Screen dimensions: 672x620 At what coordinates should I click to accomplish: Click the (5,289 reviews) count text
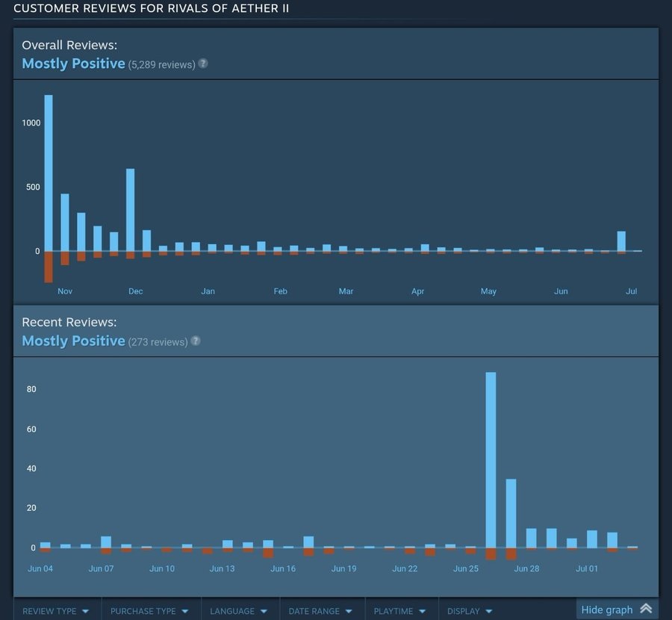click(x=161, y=65)
